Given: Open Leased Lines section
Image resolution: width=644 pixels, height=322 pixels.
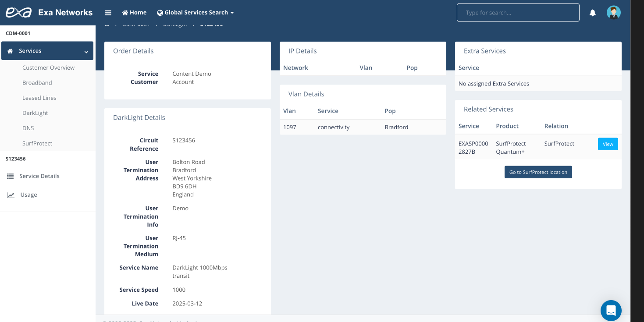Looking at the screenshot, I should click(x=39, y=98).
